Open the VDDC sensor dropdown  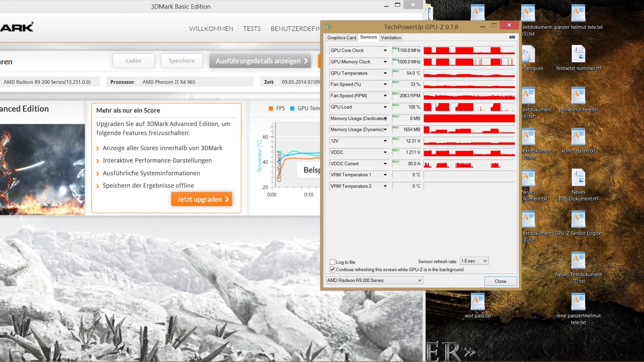click(385, 152)
